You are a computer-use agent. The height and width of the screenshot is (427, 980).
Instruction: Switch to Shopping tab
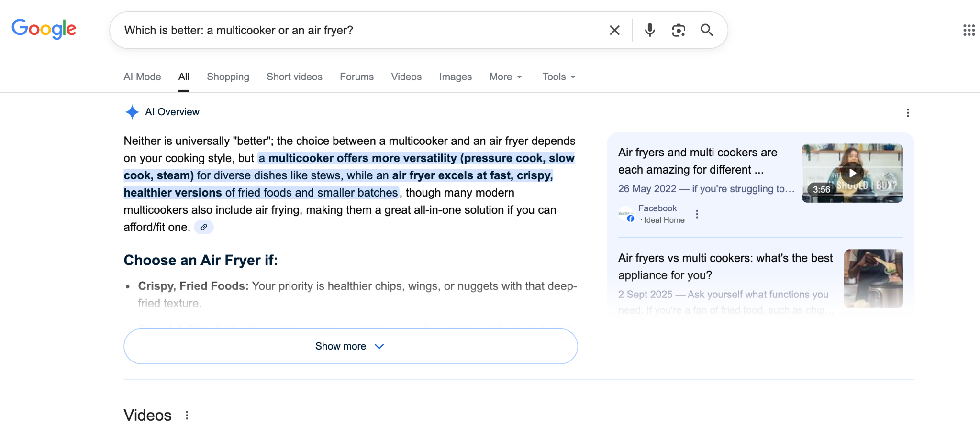[x=228, y=77]
